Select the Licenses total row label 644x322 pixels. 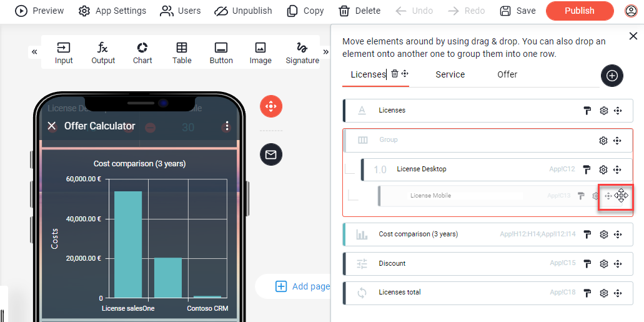[x=400, y=293]
